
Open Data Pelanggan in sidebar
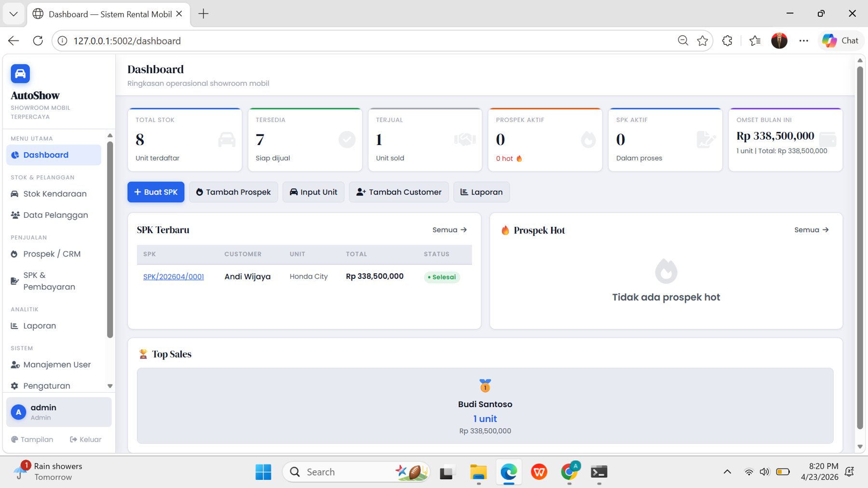(x=55, y=215)
